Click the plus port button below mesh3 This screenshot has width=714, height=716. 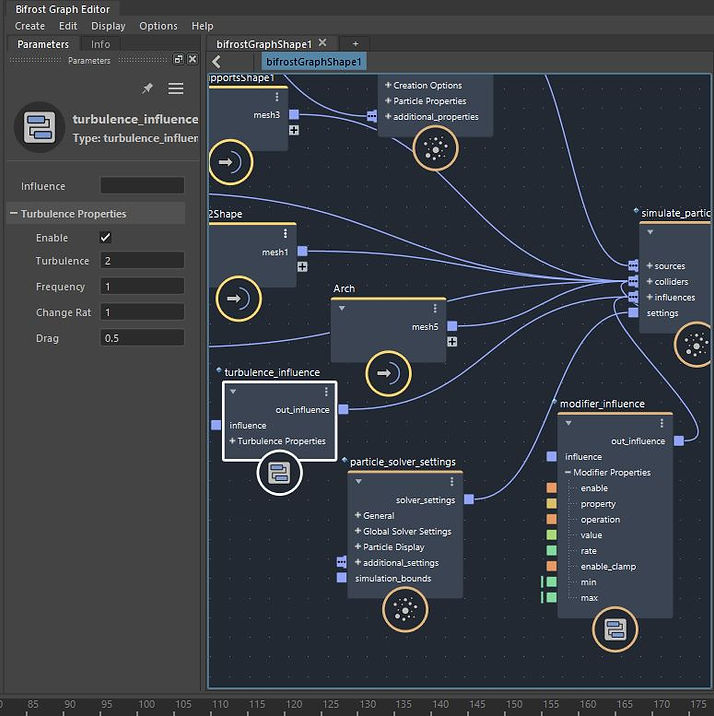click(294, 130)
